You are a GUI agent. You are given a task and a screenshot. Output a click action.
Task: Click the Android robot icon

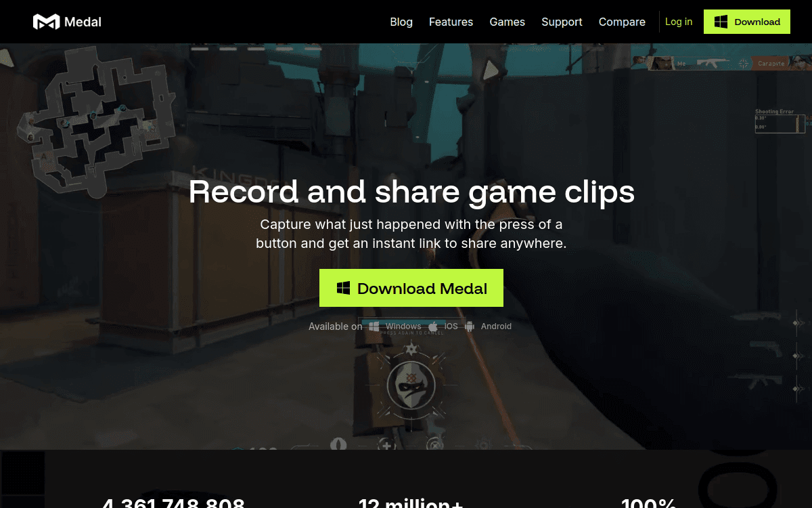pyautogui.click(x=469, y=326)
